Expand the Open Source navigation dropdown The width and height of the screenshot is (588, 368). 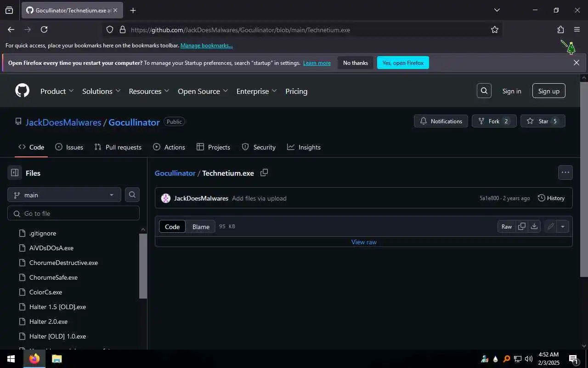tap(203, 91)
